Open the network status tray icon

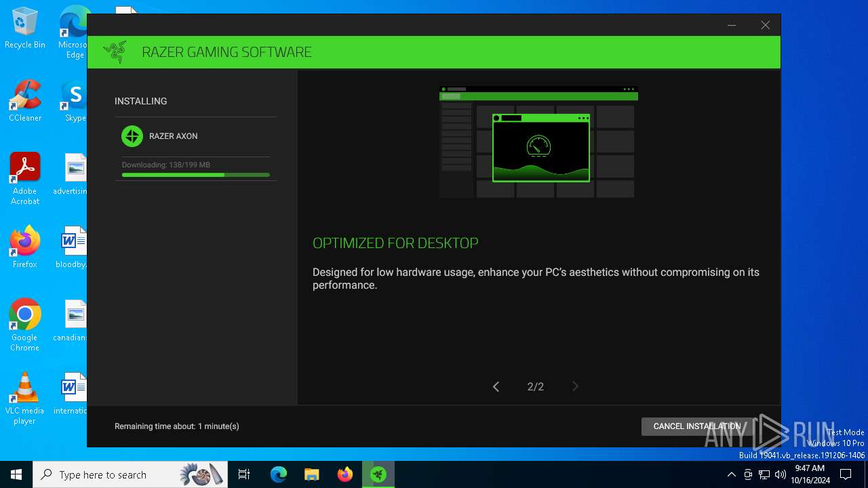[764, 474]
